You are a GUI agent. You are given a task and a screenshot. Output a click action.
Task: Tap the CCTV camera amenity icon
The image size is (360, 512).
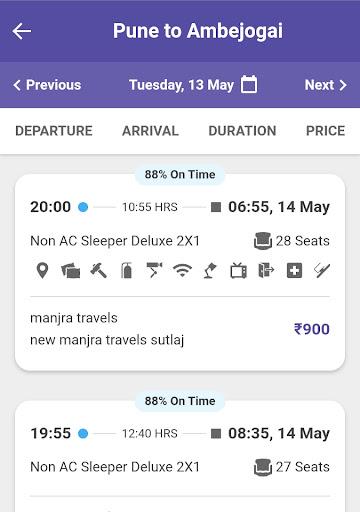[x=154, y=270]
